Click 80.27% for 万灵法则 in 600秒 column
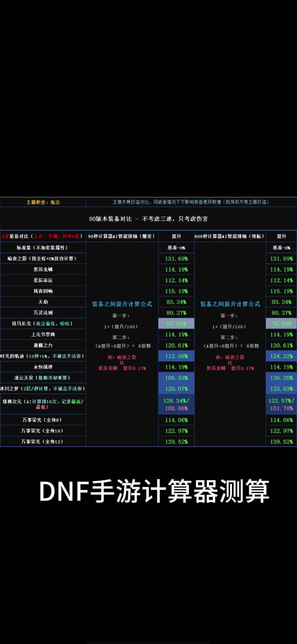The width and height of the screenshot is (297, 644). pos(281,313)
